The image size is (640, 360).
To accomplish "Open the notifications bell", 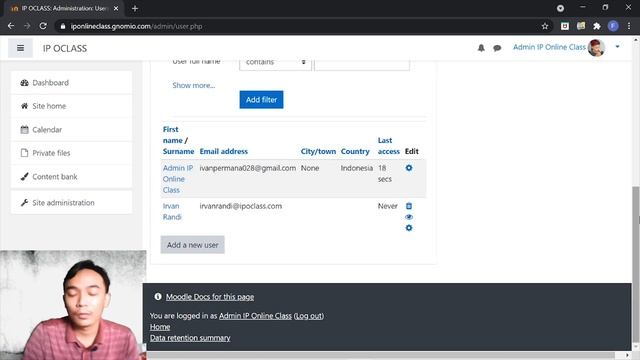I will [x=481, y=48].
